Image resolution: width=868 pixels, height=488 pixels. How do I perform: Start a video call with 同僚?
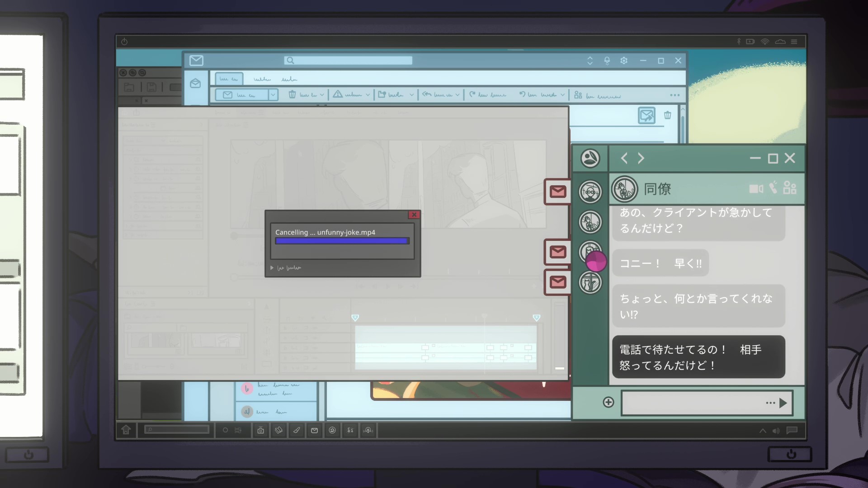(755, 188)
